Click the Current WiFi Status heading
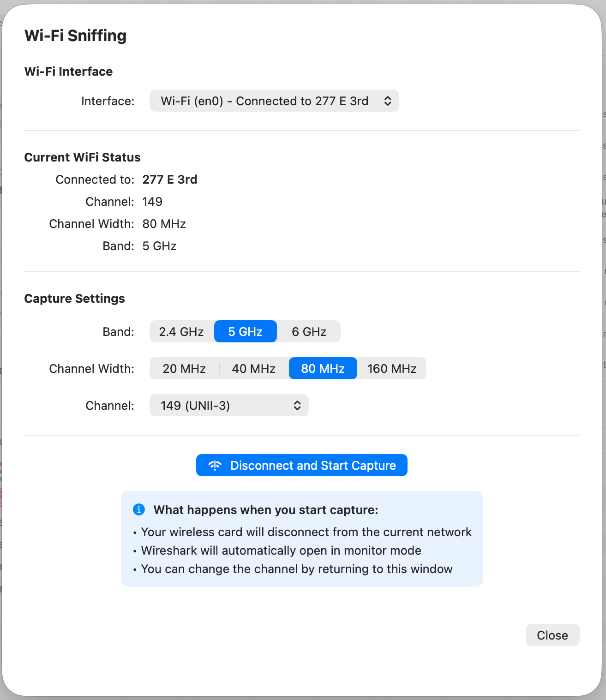606x700 pixels. [83, 157]
